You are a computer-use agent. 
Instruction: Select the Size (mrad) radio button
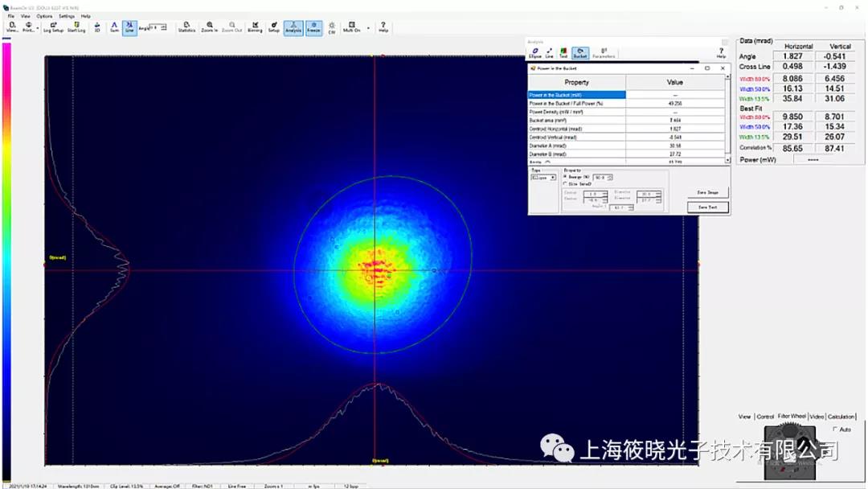(x=565, y=184)
